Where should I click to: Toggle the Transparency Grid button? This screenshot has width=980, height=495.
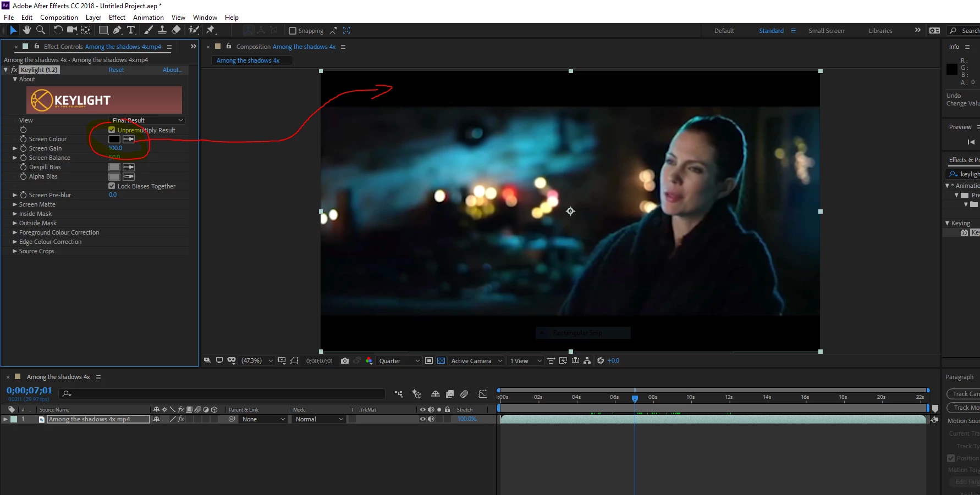[441, 361]
